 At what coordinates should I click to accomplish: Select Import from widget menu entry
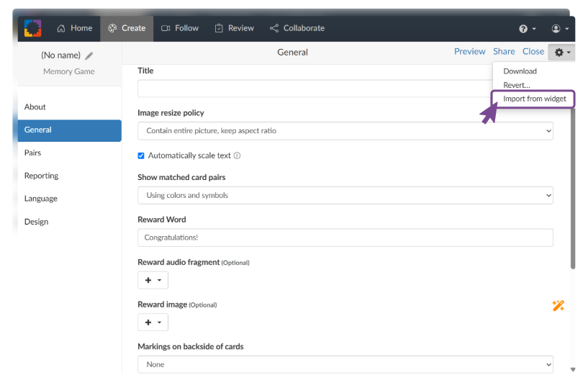[534, 99]
